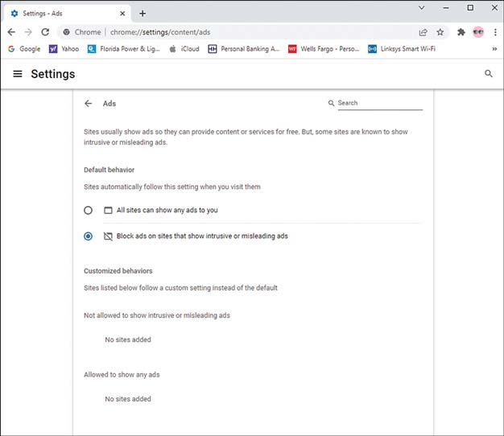
Task: Open Chrome's three-dot menu
Action: [x=495, y=32]
